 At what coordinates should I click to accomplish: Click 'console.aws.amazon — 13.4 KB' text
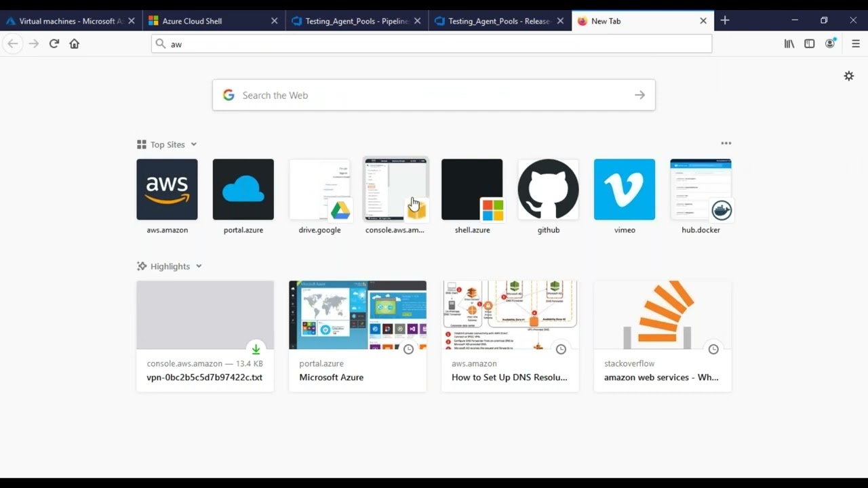[x=205, y=364]
